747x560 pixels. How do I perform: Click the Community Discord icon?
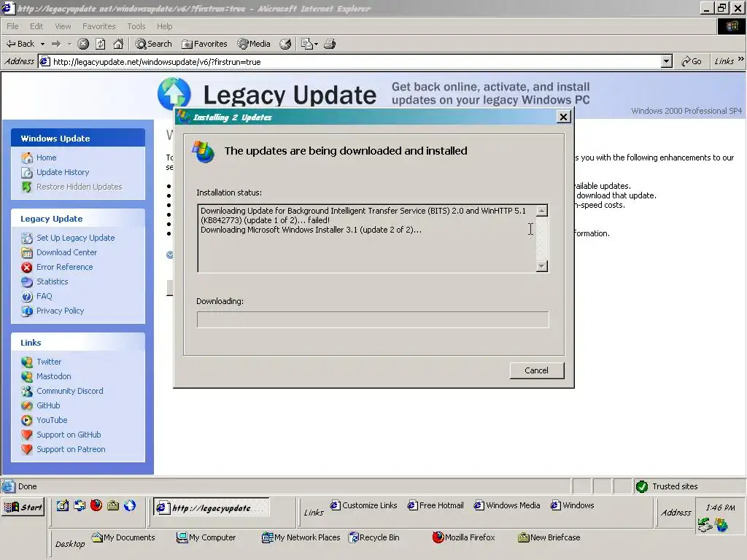coord(27,391)
